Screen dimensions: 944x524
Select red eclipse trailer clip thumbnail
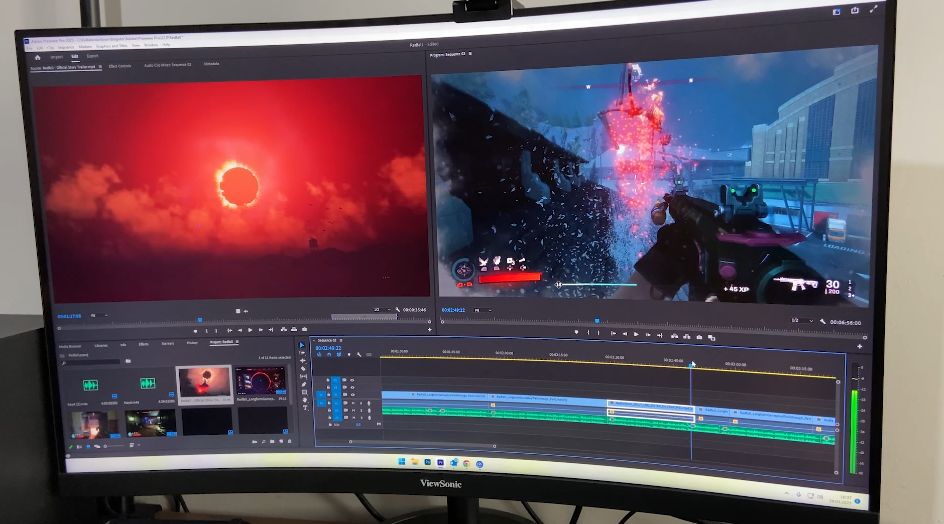point(205,383)
